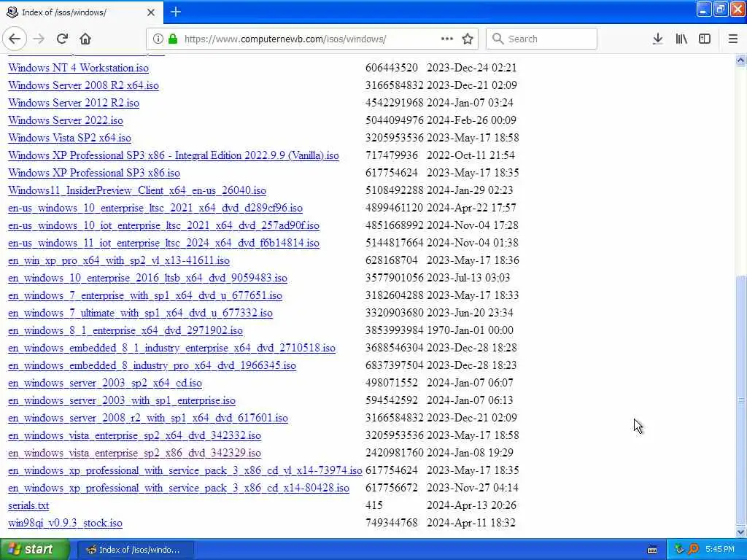The height and width of the screenshot is (560, 747).
Task: Reload the current page
Action: [62, 39]
